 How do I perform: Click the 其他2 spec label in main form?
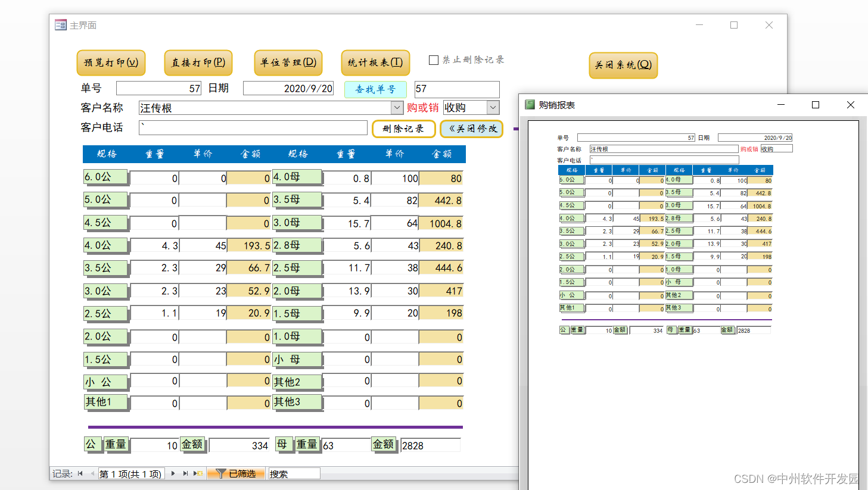297,382
